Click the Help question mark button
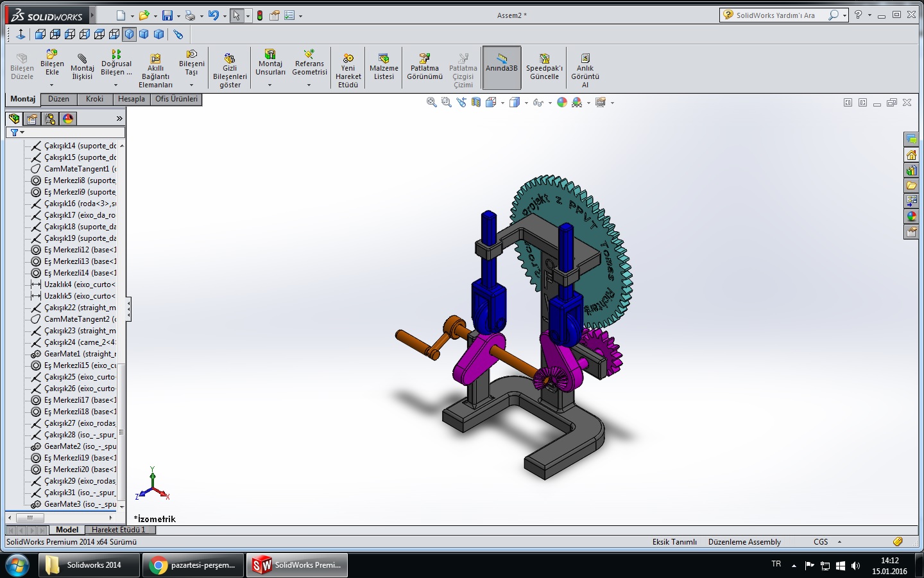The height and width of the screenshot is (578, 924). [859, 15]
